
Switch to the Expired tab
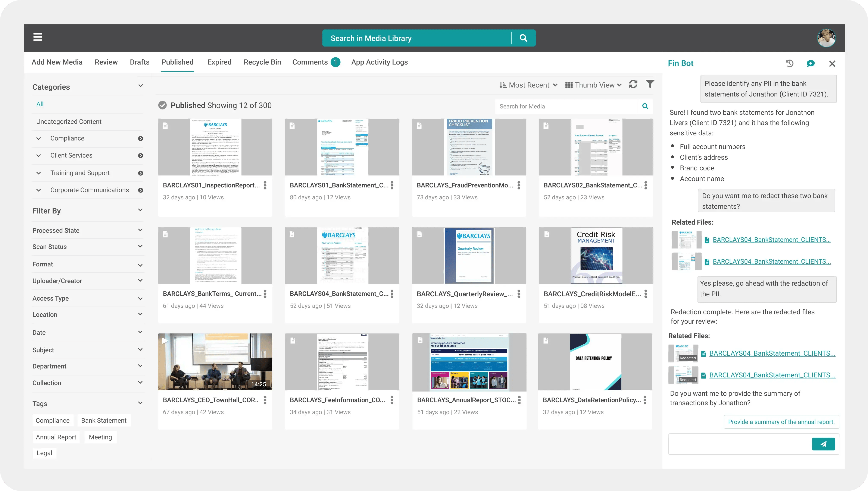(219, 62)
